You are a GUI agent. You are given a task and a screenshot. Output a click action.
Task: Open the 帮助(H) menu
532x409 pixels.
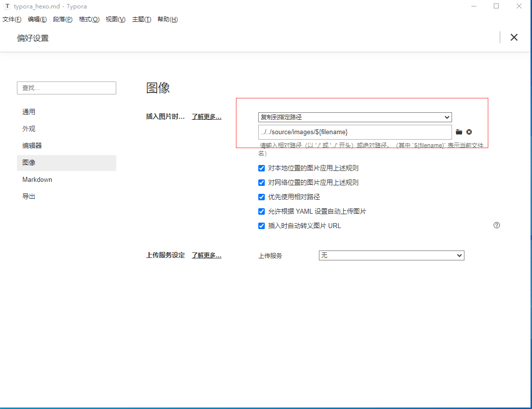167,19
